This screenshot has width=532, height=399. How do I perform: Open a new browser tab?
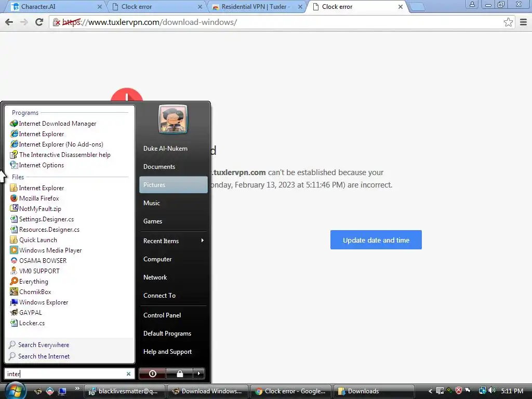point(417,7)
